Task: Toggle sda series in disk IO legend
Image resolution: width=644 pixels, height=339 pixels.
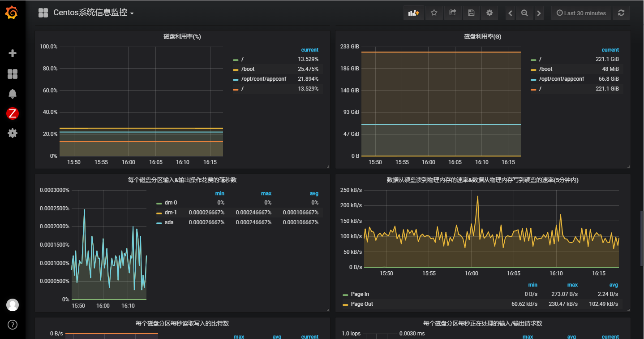Action: point(169,222)
